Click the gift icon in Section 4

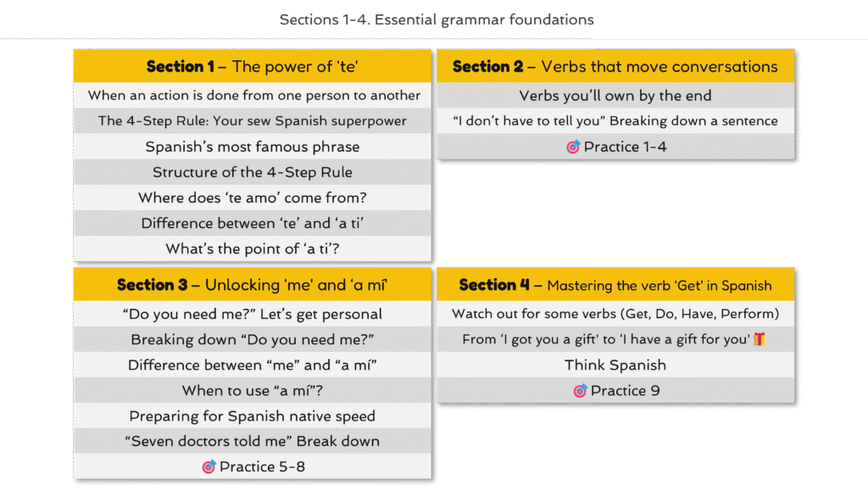point(759,338)
